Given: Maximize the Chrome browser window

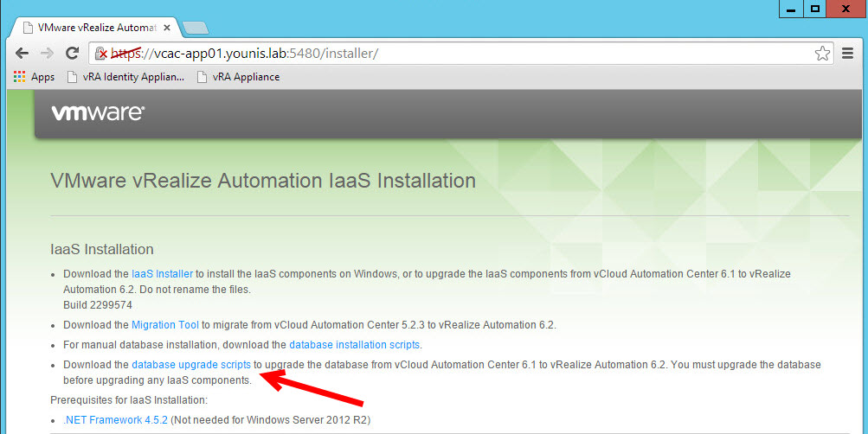Looking at the screenshot, I should point(815,9).
